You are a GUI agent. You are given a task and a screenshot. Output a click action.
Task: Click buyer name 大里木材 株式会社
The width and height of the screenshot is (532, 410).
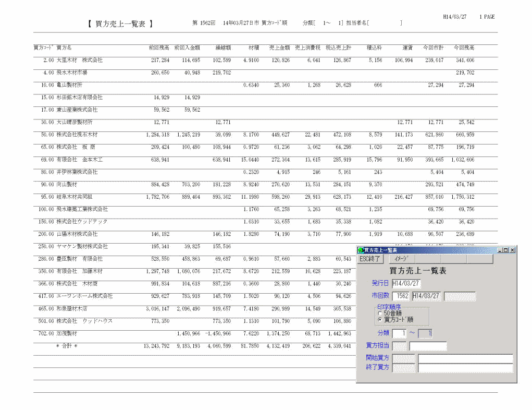[79, 60]
